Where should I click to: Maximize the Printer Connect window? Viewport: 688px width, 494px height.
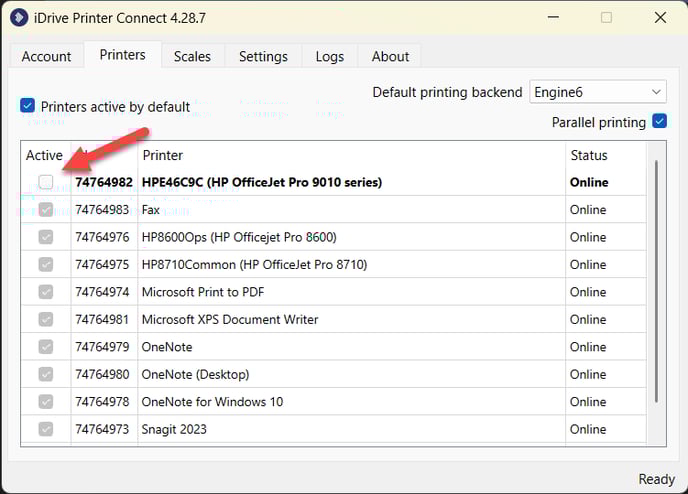(x=606, y=17)
